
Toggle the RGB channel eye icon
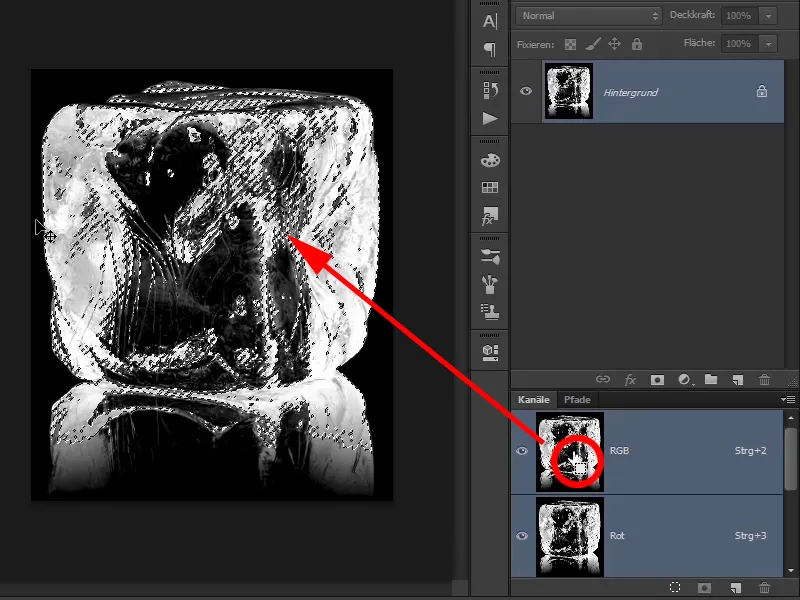coord(522,451)
